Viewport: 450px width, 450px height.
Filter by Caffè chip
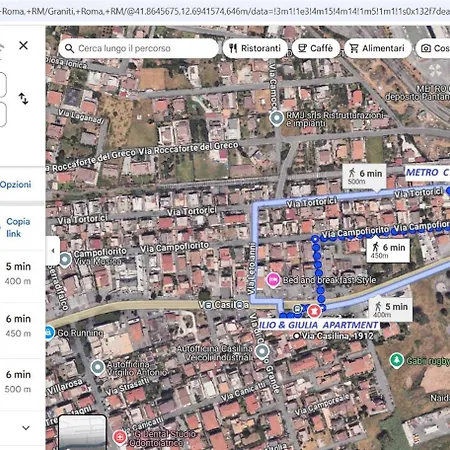(316, 48)
